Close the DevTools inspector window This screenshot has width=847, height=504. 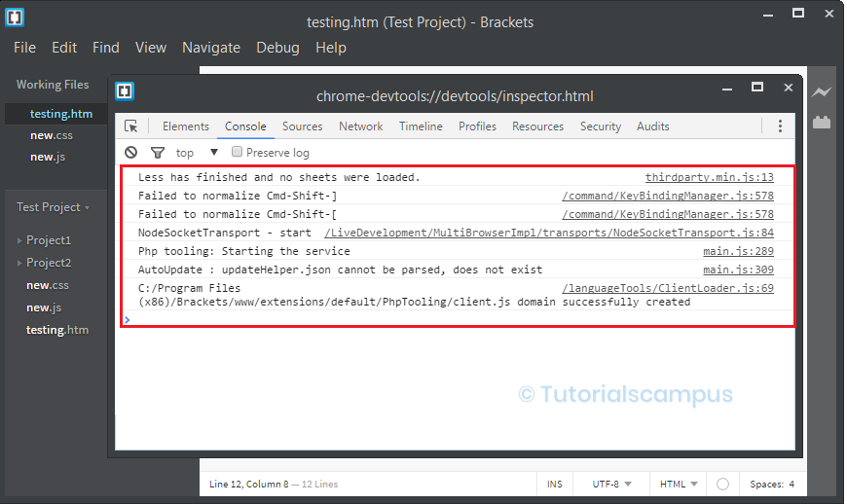tap(789, 88)
